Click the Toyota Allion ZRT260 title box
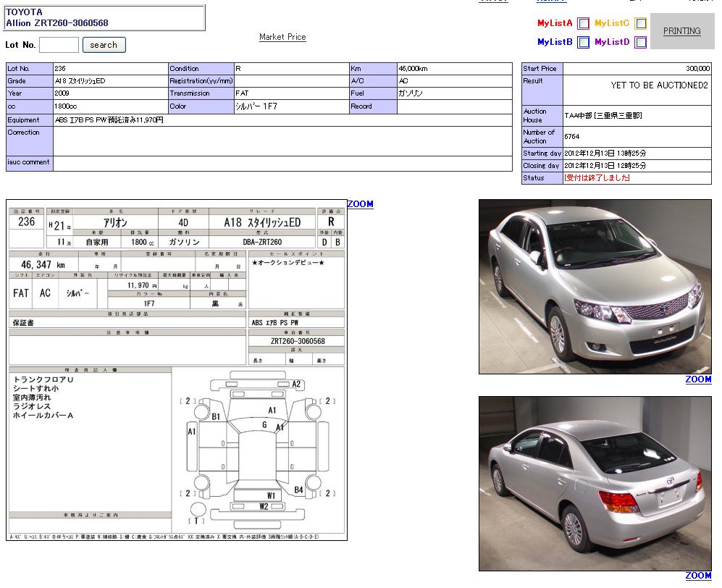722x588 pixels. click(x=105, y=17)
